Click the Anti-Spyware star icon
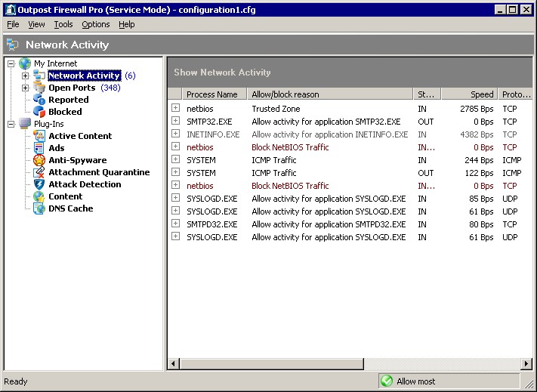This screenshot has height=392, width=537. [39, 160]
